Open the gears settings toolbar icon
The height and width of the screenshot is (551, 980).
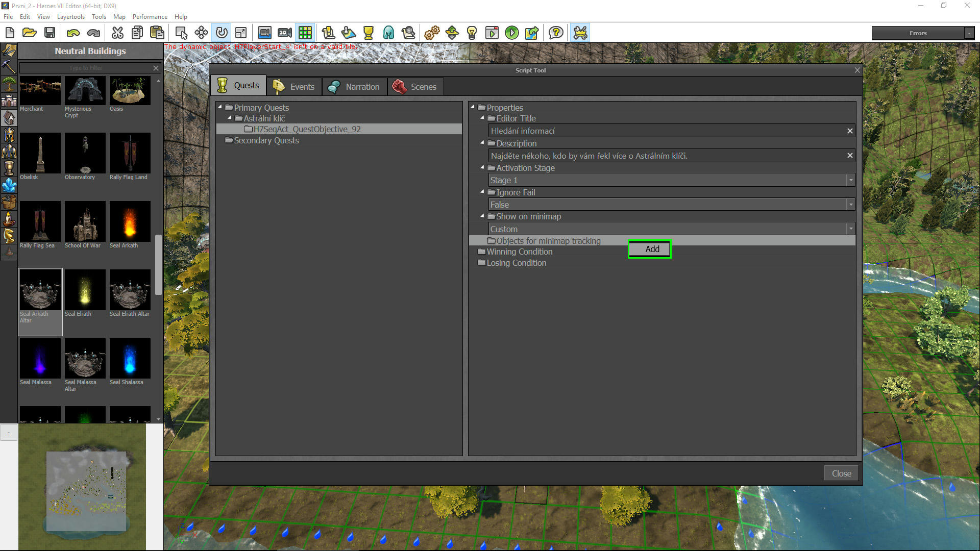(432, 33)
